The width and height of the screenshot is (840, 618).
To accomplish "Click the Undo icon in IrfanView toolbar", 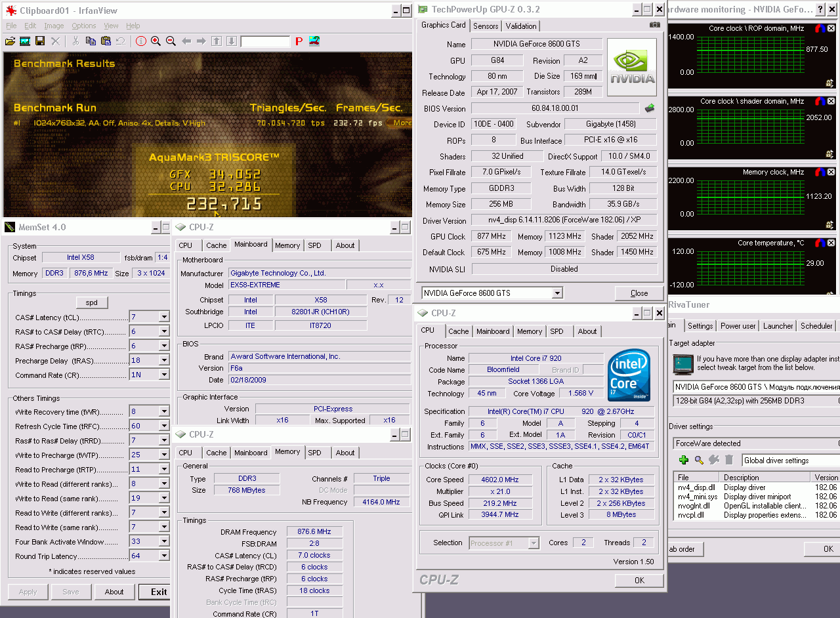I will click(121, 41).
